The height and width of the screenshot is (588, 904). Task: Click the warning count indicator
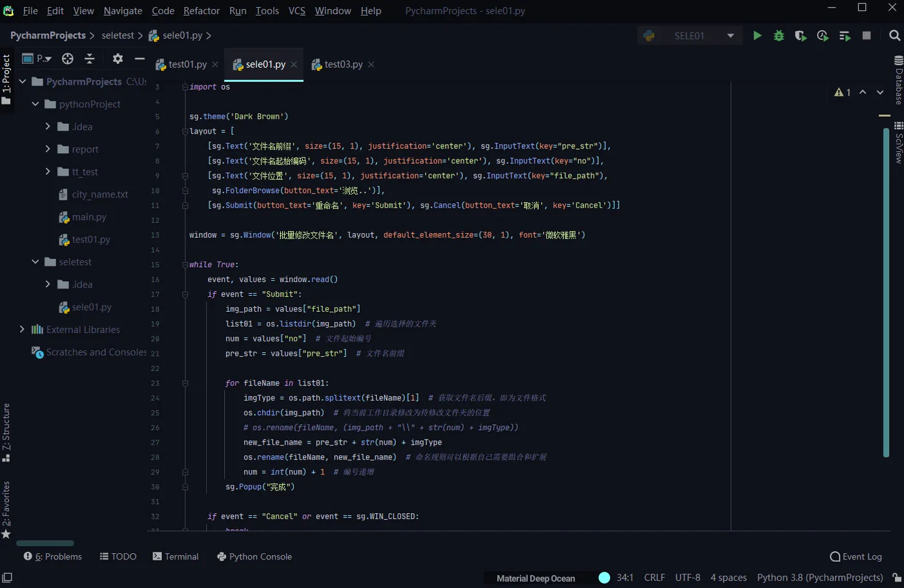(x=843, y=92)
